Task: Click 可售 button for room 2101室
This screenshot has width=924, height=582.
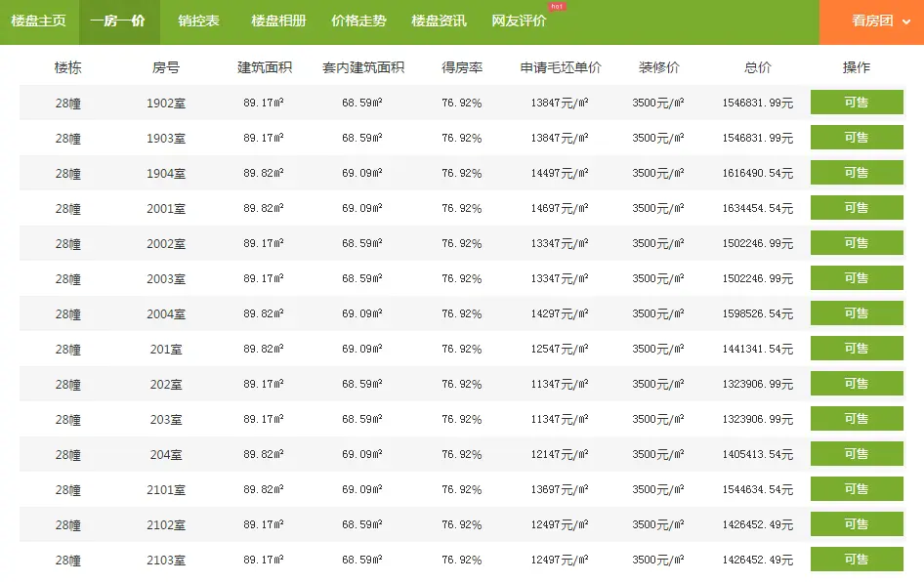Action: [857, 489]
